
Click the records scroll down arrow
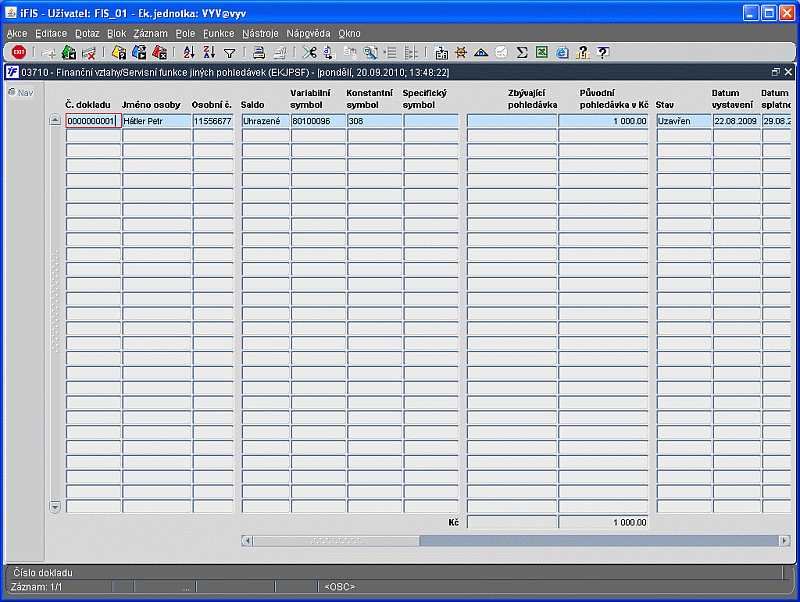point(55,506)
